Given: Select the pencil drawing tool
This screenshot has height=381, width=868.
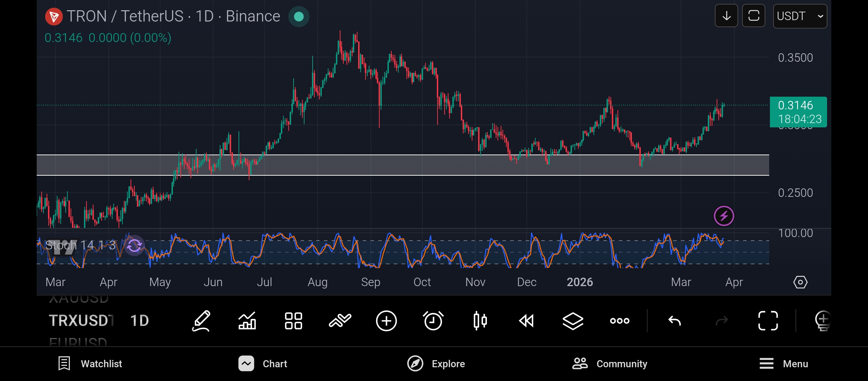Looking at the screenshot, I should (201, 321).
